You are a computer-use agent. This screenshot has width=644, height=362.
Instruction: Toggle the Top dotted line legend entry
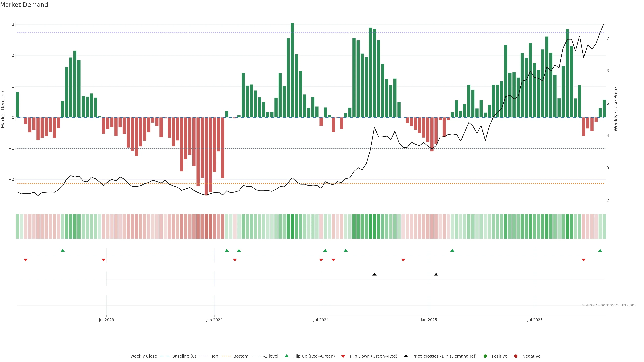[x=214, y=356]
